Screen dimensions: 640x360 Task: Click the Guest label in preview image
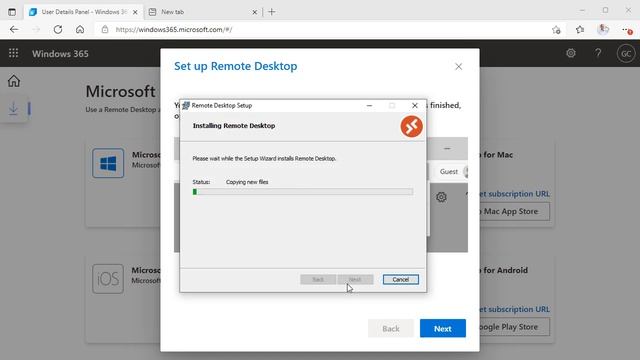[x=449, y=171]
